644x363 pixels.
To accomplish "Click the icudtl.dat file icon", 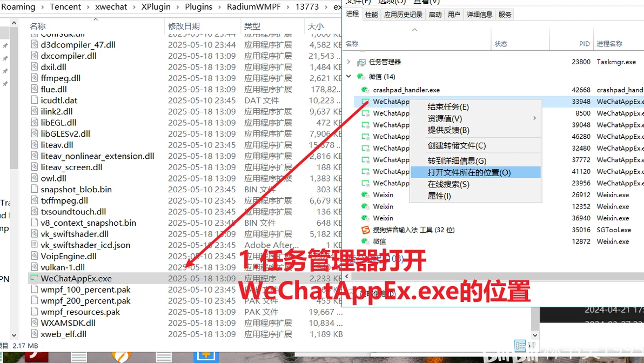I will pyautogui.click(x=35, y=100).
